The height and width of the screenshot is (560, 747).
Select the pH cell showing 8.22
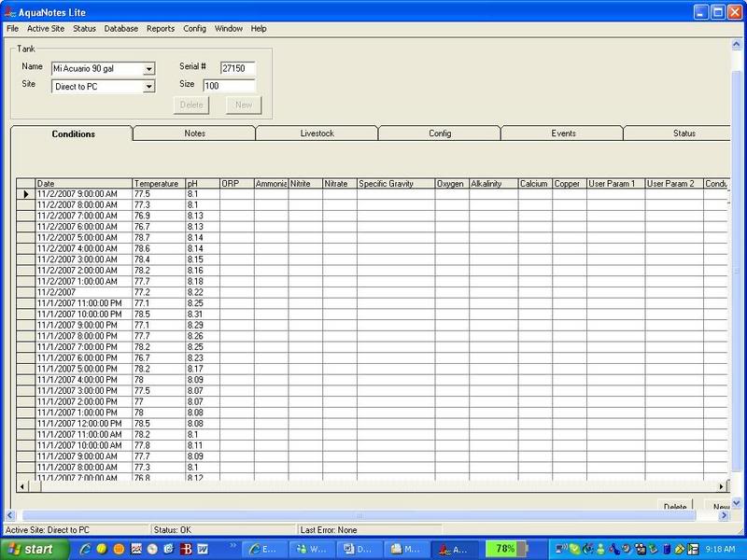(202, 292)
